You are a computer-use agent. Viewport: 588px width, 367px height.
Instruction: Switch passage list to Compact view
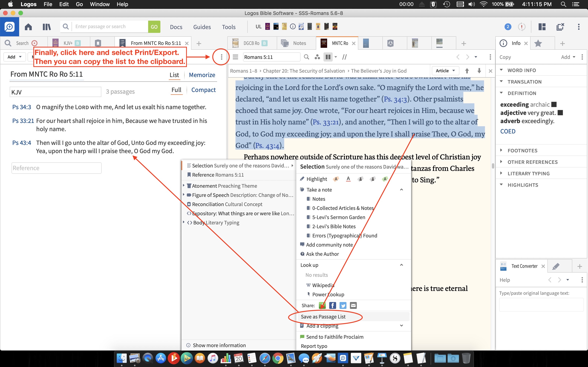pos(203,90)
